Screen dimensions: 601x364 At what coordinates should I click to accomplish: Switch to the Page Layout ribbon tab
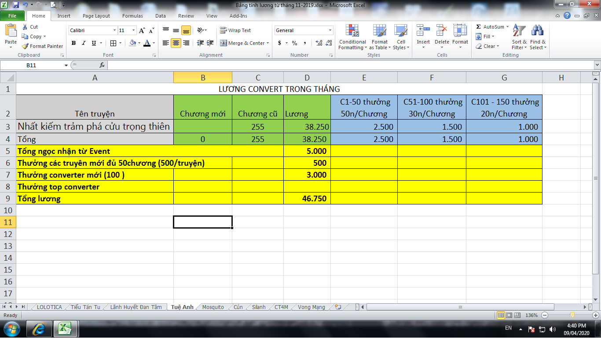tap(96, 16)
